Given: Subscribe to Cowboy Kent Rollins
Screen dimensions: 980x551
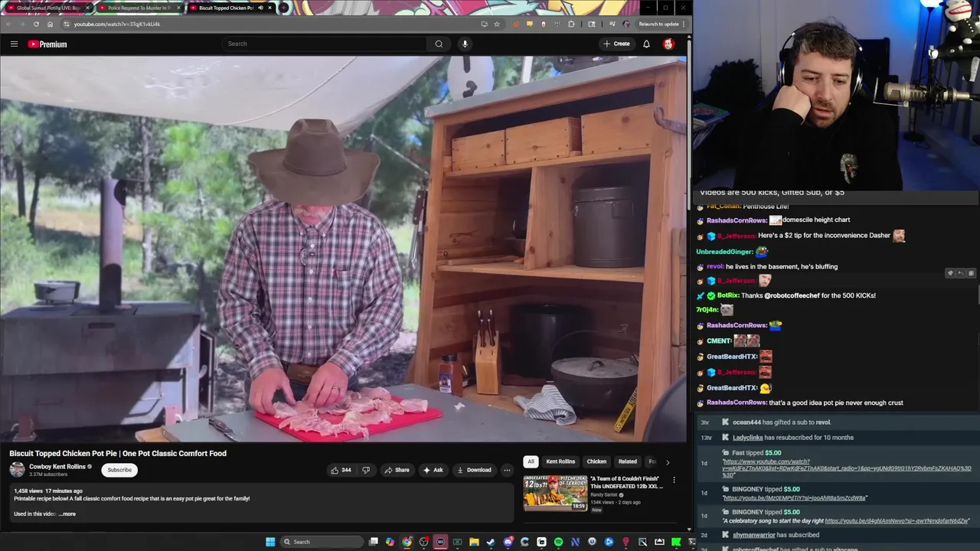Looking at the screenshot, I should [119, 470].
